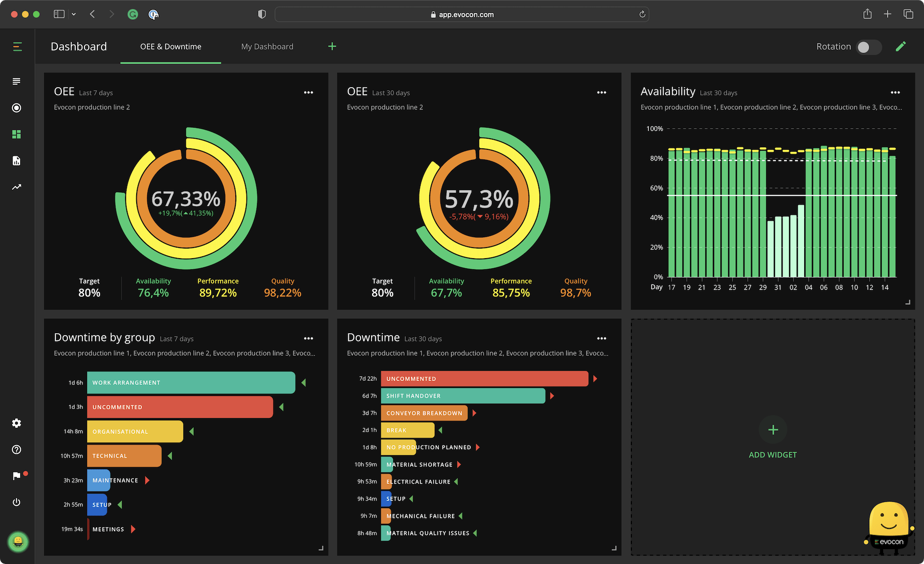Screen dimensions: 924x564
Task: Click the WORK ARRANGEMENT downtime bar
Action: pyautogui.click(x=191, y=382)
